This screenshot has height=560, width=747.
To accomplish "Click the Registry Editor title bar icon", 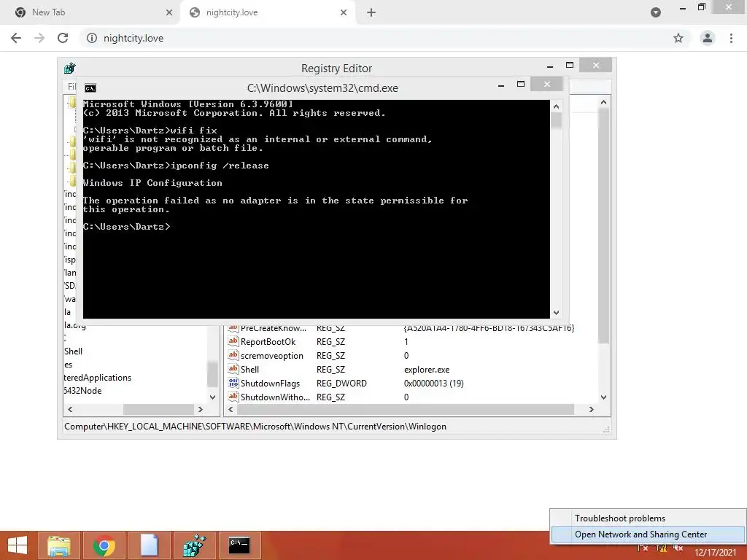I will click(69, 68).
